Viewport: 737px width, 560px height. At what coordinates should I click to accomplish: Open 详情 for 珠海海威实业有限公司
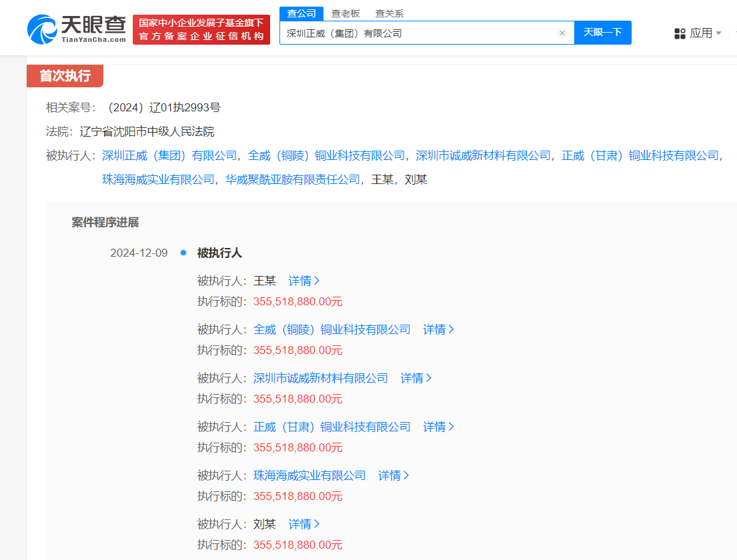pyautogui.click(x=394, y=475)
